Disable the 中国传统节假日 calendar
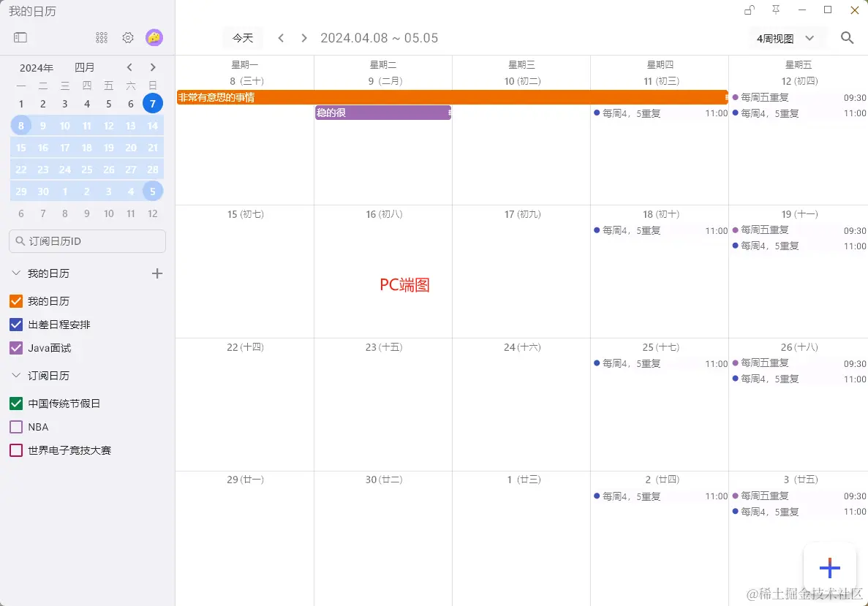 coord(15,403)
